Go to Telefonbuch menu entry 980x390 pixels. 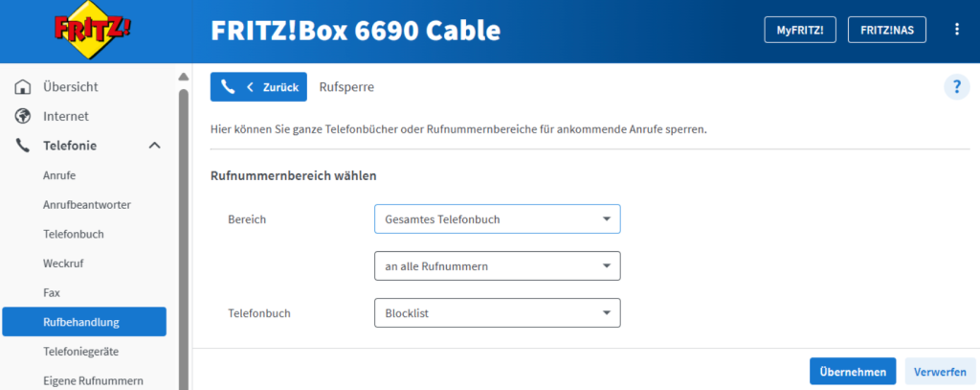[x=74, y=234]
